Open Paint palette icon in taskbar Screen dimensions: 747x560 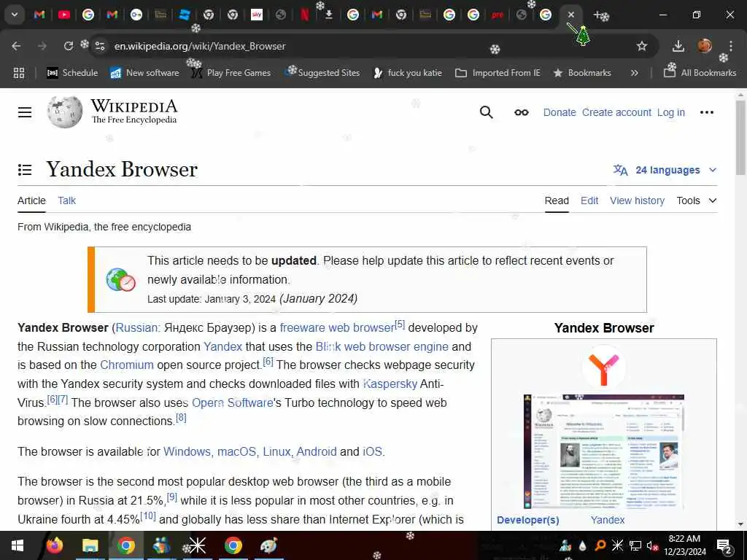pyautogui.click(x=268, y=545)
